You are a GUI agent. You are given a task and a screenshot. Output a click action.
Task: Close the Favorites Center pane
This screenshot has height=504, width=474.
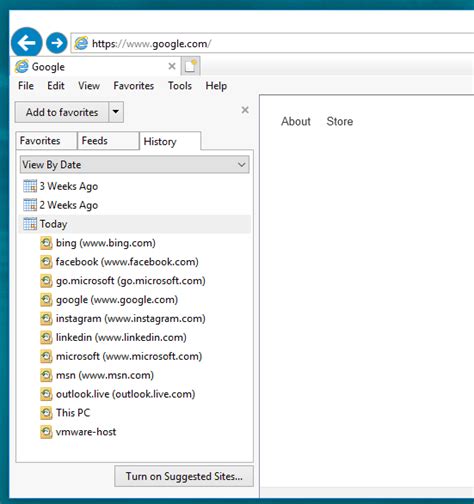245,110
